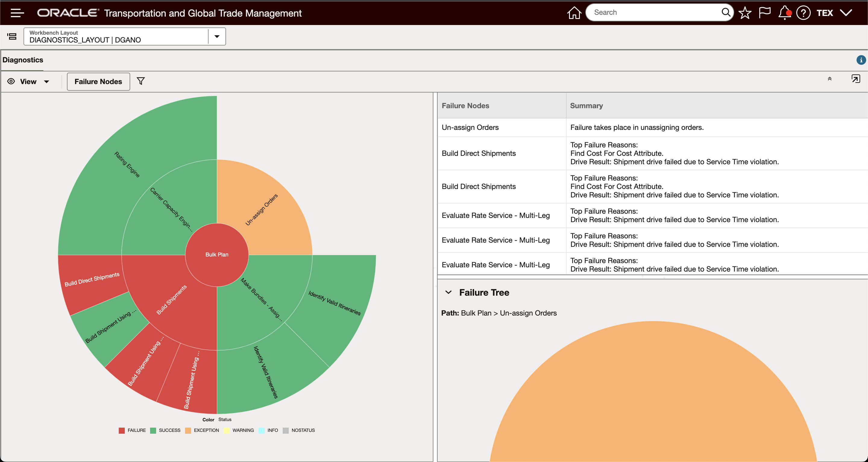Click the filter funnel icon
Image resolution: width=868 pixels, height=462 pixels.
[141, 81]
